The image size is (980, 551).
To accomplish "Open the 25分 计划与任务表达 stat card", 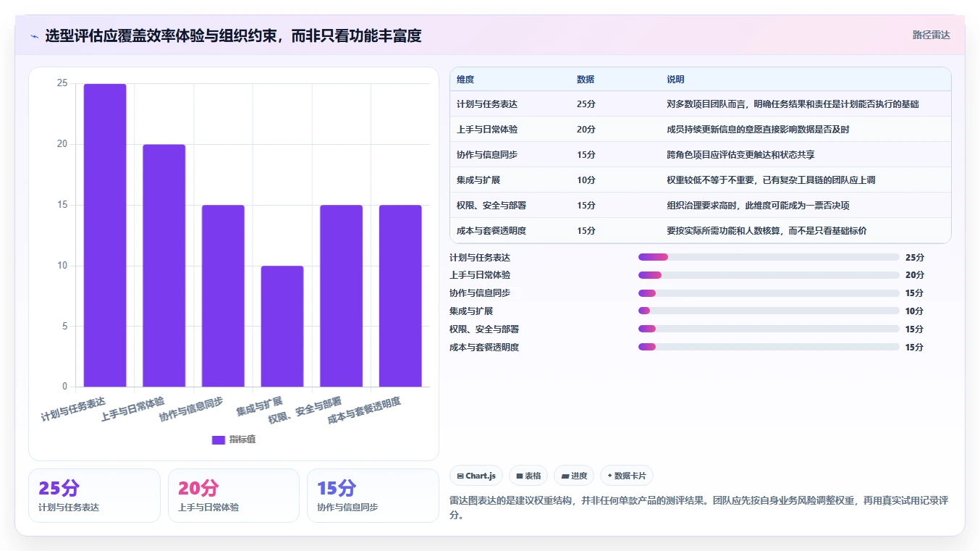I will click(x=94, y=495).
